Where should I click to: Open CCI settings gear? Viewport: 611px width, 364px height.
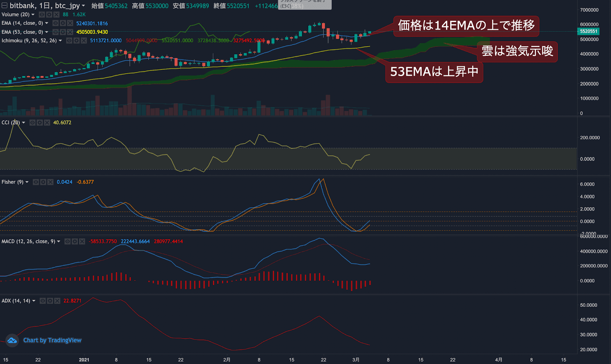(x=40, y=122)
